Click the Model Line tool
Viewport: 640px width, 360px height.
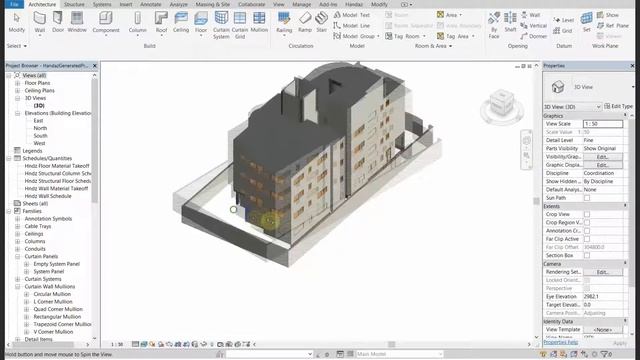pyautogui.click(x=351, y=25)
